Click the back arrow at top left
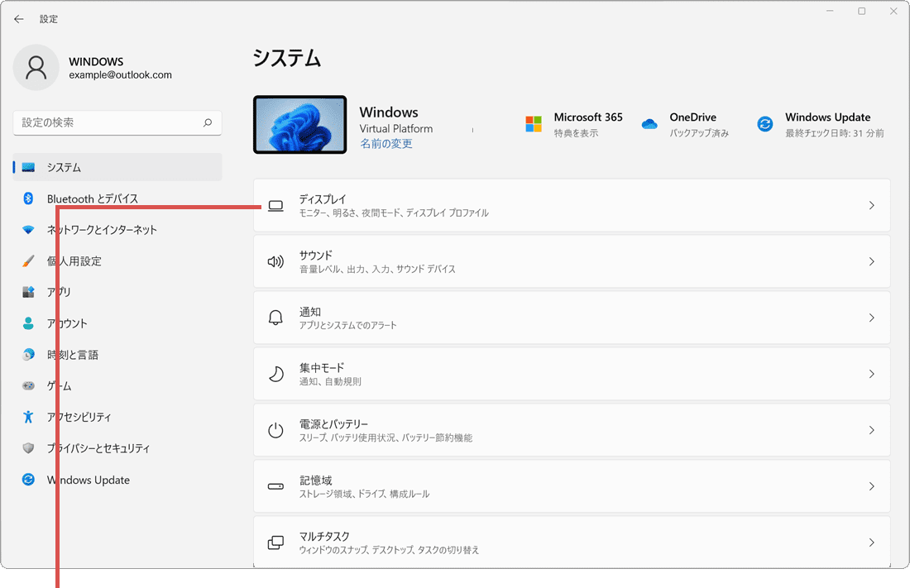The height and width of the screenshot is (588, 910). [x=18, y=18]
